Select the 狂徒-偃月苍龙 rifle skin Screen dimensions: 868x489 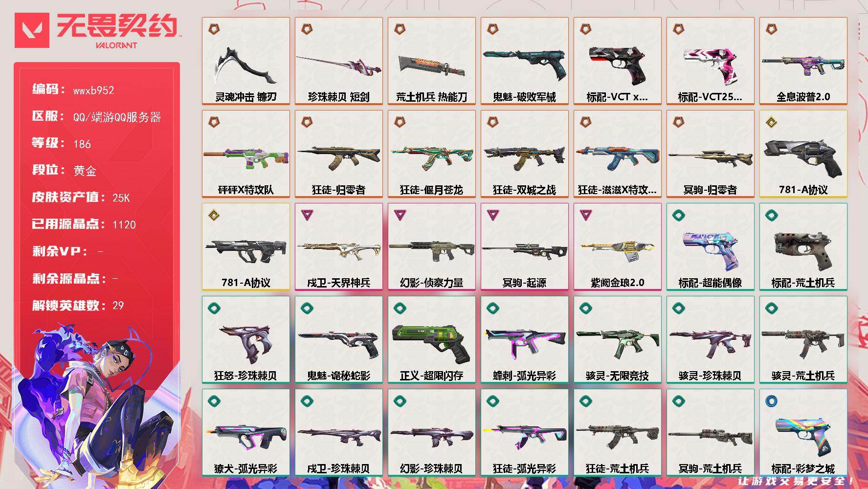(432, 154)
